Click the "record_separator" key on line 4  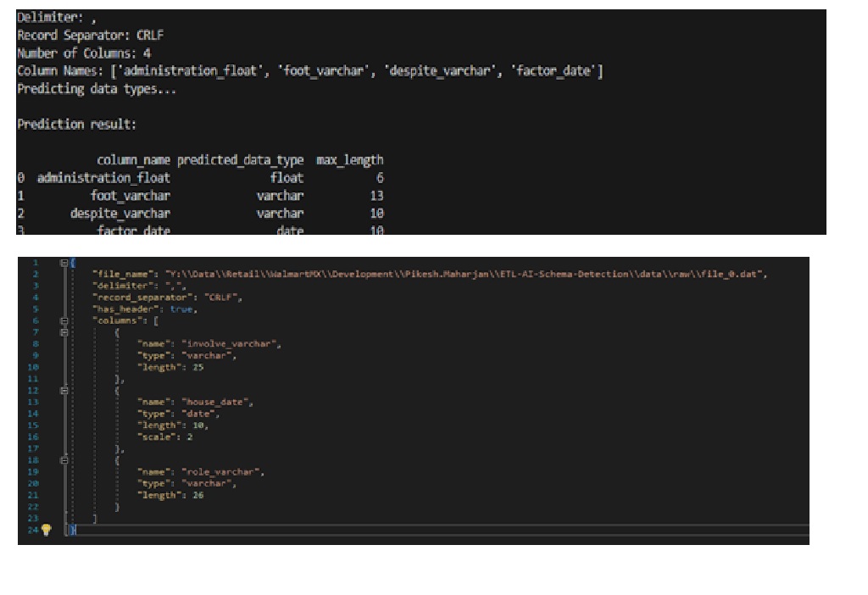coord(142,297)
